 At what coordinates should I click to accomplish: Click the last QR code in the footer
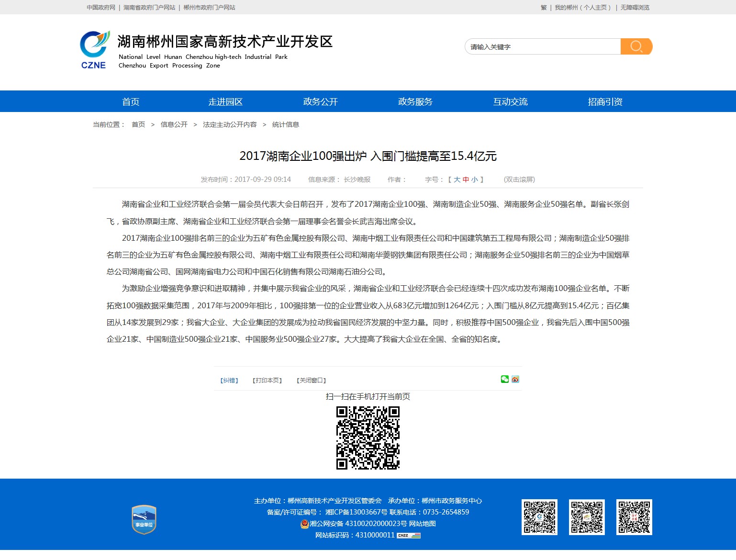634,517
